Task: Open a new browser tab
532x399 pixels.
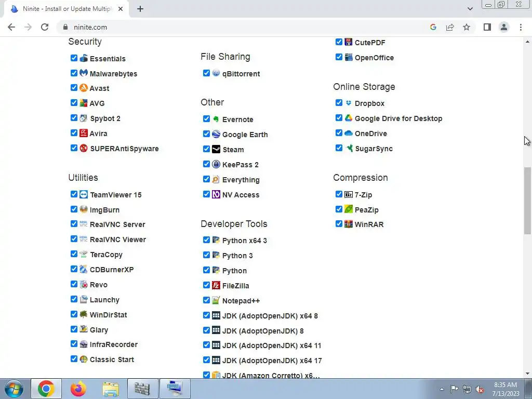Action: click(140, 9)
